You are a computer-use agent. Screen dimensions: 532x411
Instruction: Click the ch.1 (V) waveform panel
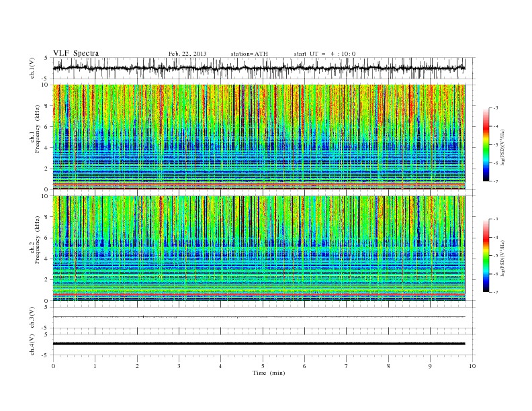(264, 68)
